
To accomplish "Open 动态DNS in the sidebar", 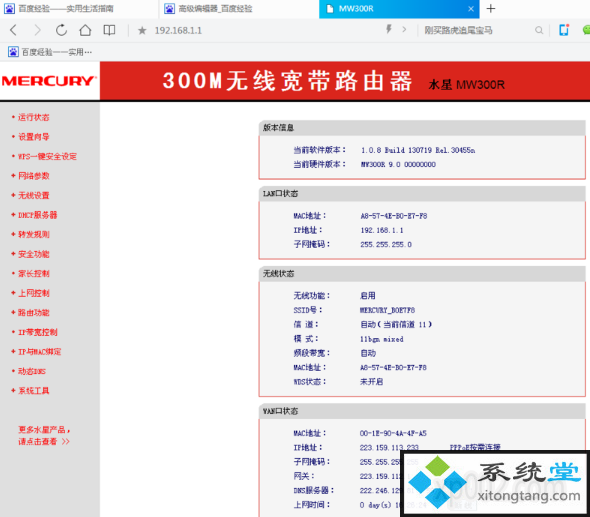I will pos(32,371).
